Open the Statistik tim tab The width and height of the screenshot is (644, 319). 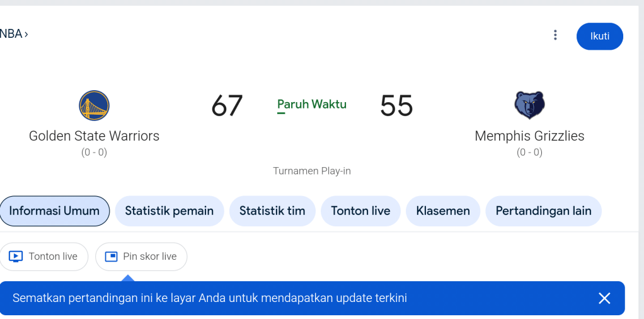point(272,211)
